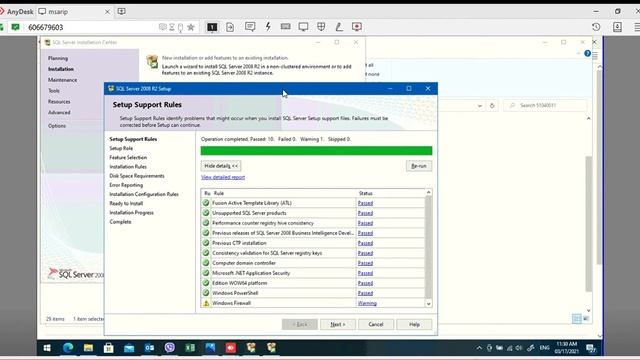Click the Rule column header
The image size is (640, 360).
tap(284, 193)
